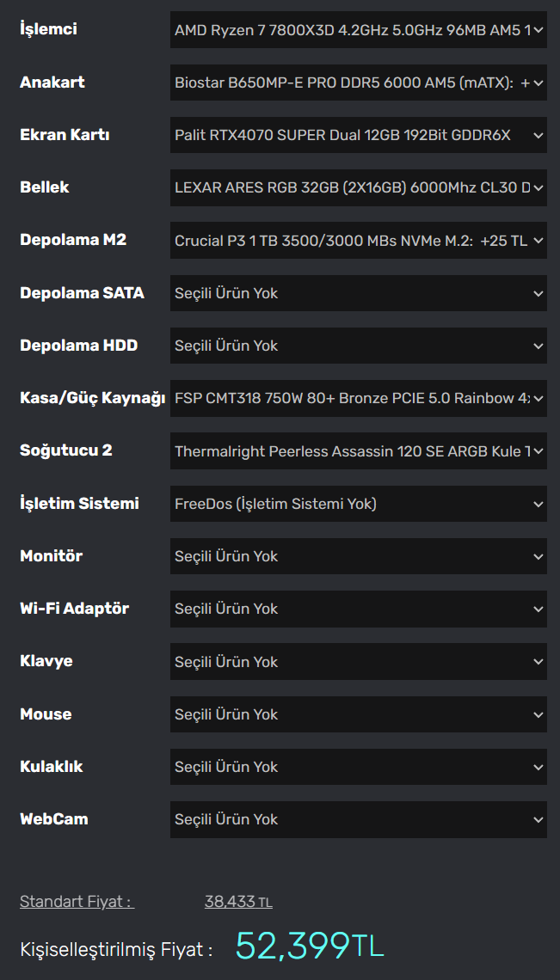Pick a Monitör from the dropdown
This screenshot has height=980, width=560.
(x=358, y=556)
